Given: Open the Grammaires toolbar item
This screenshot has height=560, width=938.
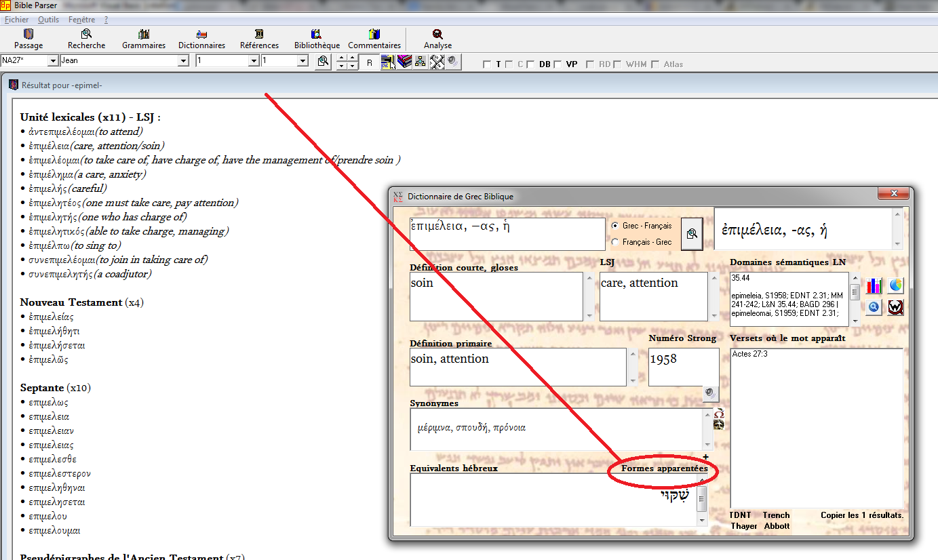Looking at the screenshot, I should click(144, 39).
